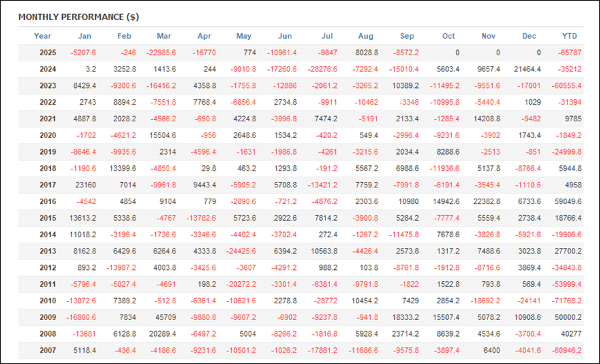This screenshot has height=364, width=600.
Task: Click the Jun column header
Action: [x=285, y=36]
